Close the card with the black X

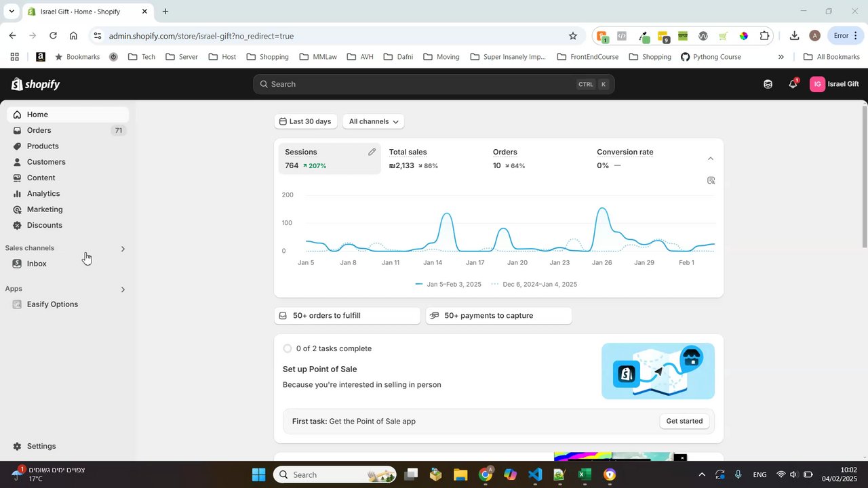[x=681, y=457]
